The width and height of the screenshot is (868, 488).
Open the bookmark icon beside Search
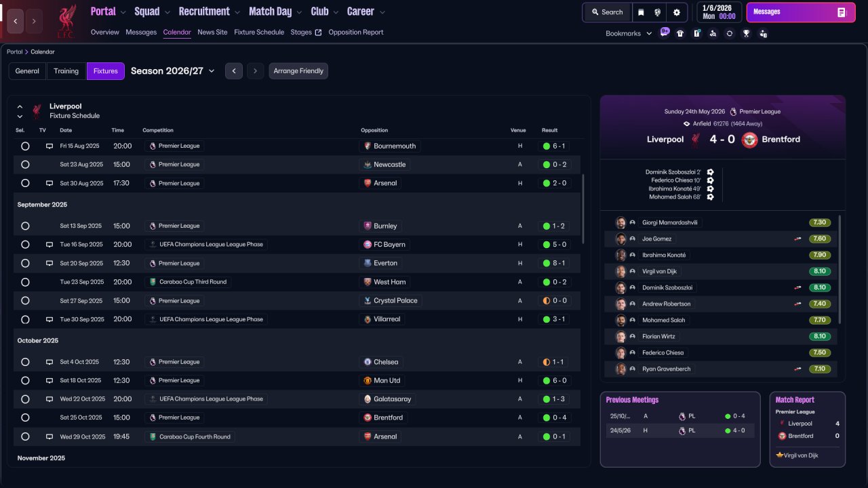[641, 12]
